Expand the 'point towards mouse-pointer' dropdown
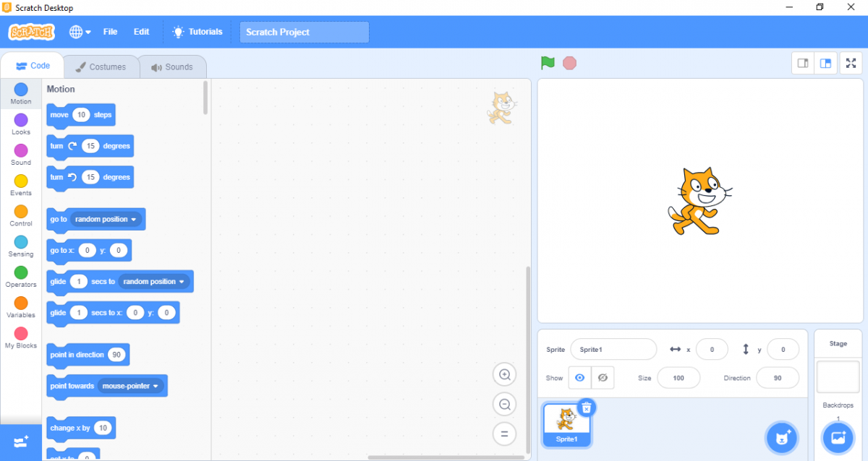This screenshot has height=461, width=868. coord(155,386)
